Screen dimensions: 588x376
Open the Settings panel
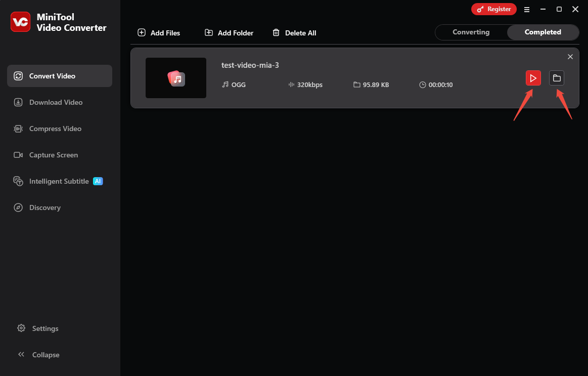[x=45, y=328]
